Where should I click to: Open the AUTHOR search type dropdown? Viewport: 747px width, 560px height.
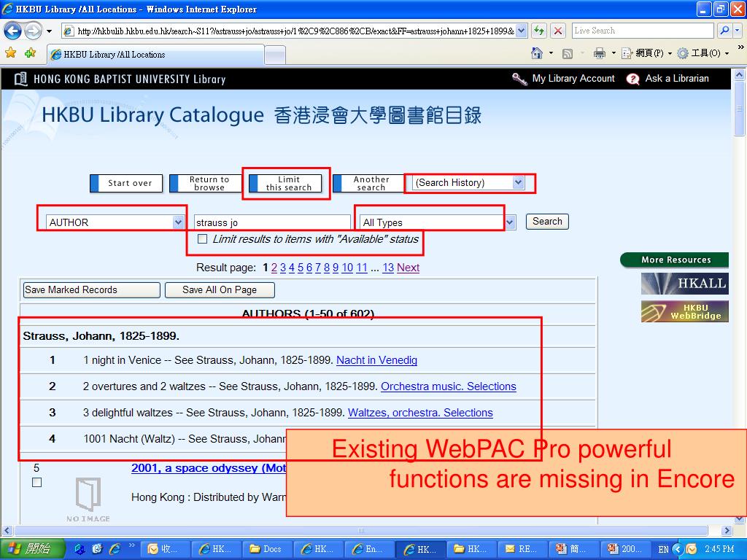coord(115,222)
